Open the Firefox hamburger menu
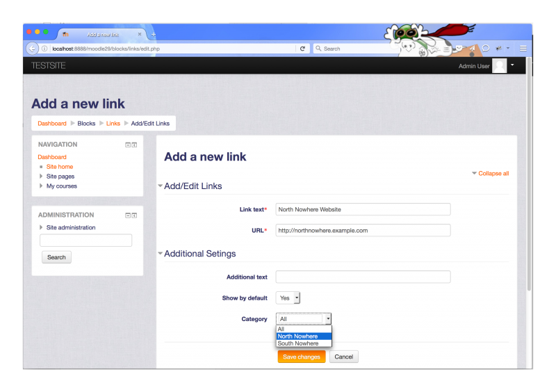This screenshot has width=556, height=392. [x=523, y=49]
